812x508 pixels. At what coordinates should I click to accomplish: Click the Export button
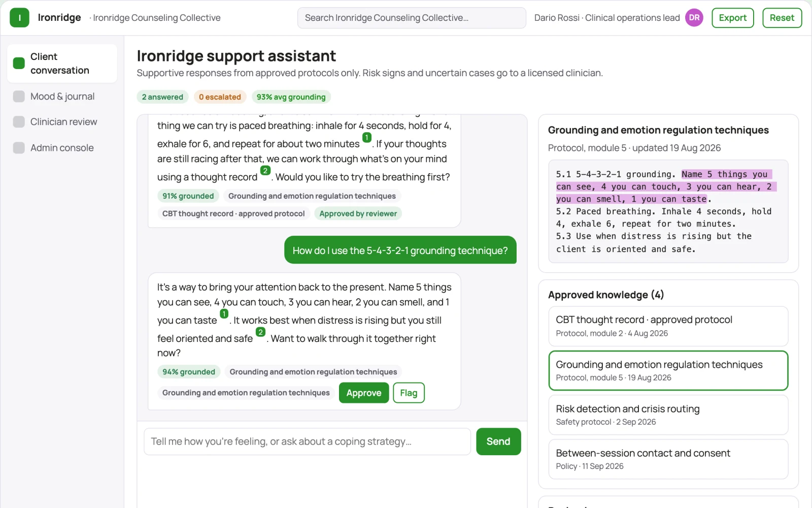(732, 18)
